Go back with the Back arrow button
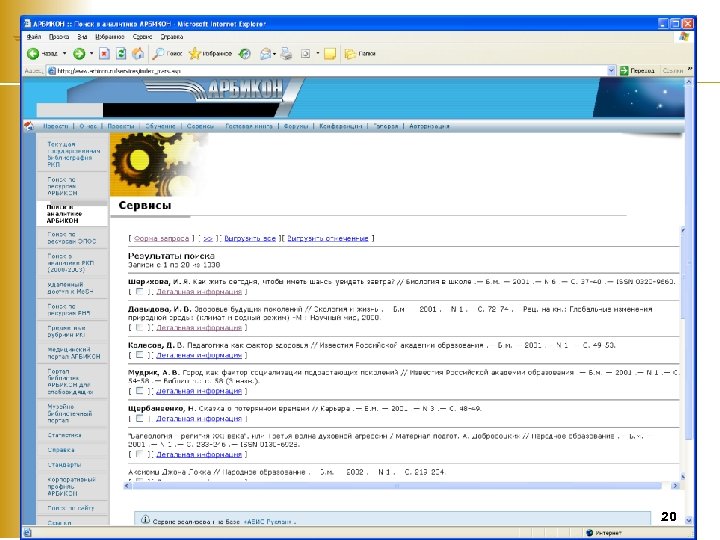720x540 pixels. [x=33, y=54]
